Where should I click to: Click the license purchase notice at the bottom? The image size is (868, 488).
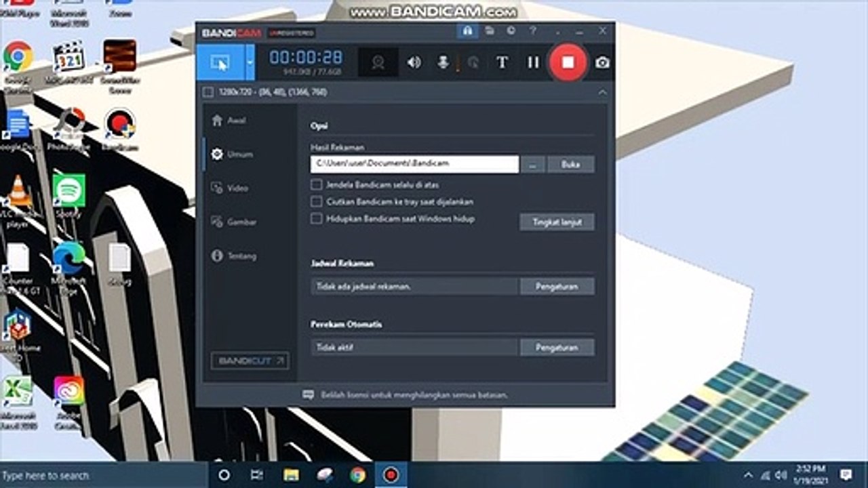(414, 394)
